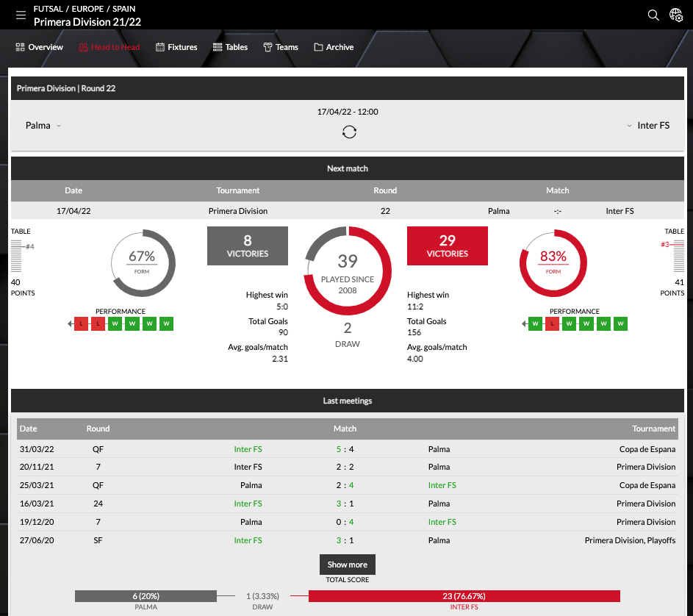
Task: Click Palma's performance left arrow
Action: [70, 323]
